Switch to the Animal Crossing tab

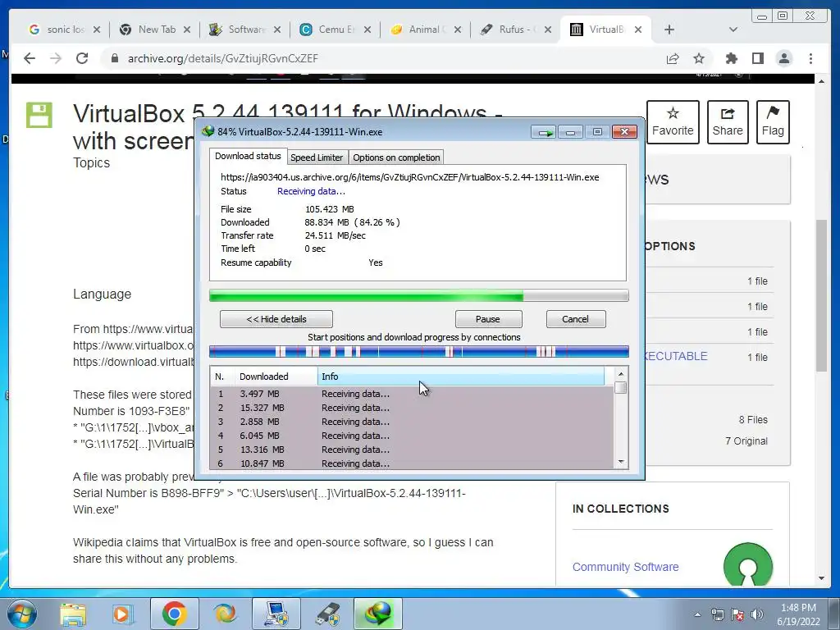(x=426, y=30)
